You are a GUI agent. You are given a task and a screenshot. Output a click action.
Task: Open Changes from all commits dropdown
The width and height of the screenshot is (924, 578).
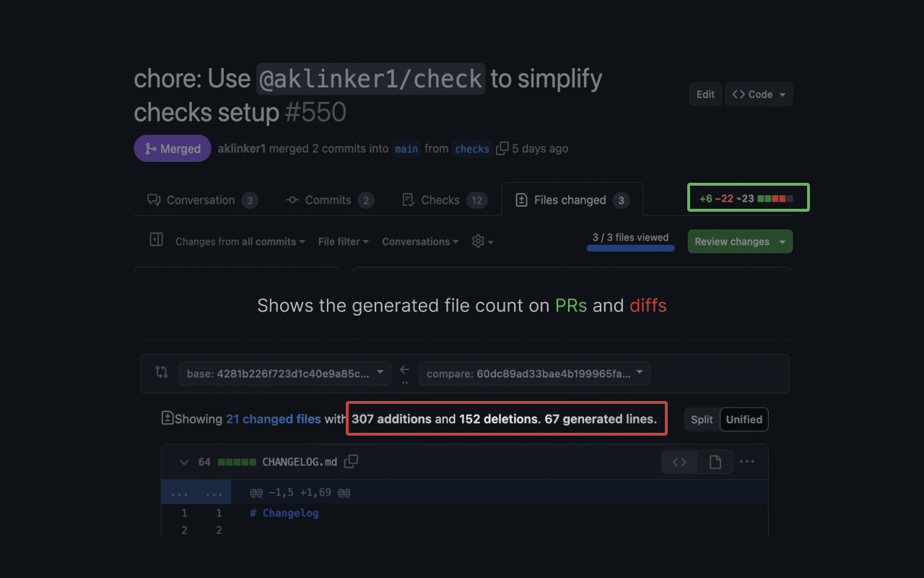click(240, 241)
